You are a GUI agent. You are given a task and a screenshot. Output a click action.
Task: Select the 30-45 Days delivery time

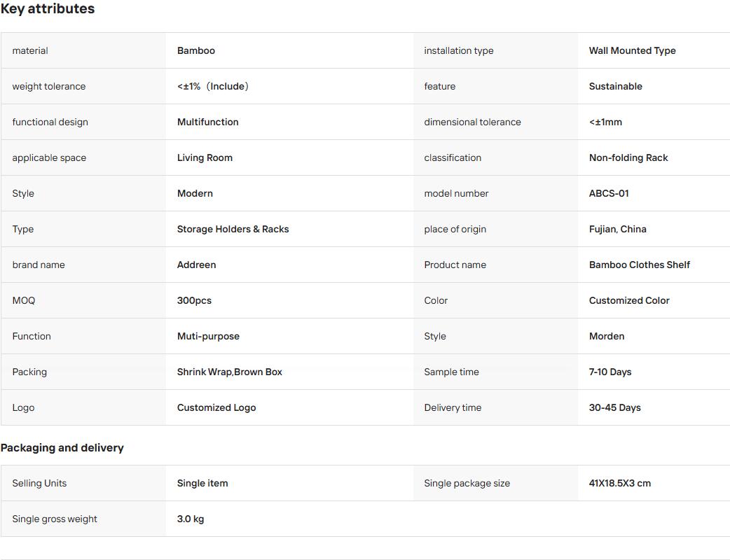pos(615,408)
